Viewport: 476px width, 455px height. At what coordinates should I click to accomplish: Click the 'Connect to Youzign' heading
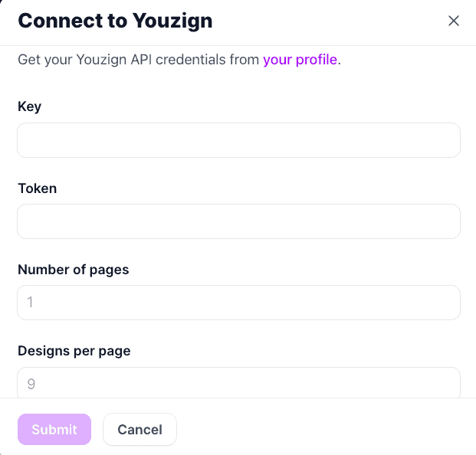tap(115, 21)
